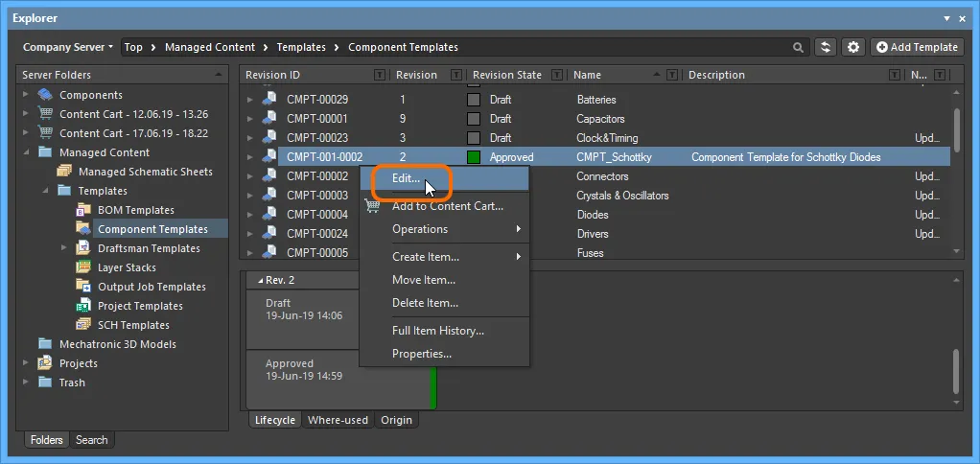Image resolution: width=980 pixels, height=464 pixels.
Task: Open the Explorer panel options dropdown arrow
Action: click(948, 19)
